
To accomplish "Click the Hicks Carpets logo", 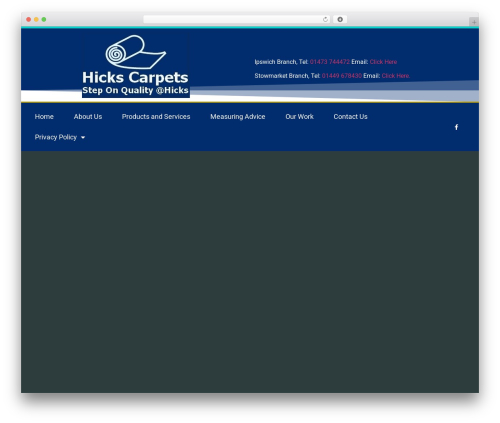I will tap(136, 65).
